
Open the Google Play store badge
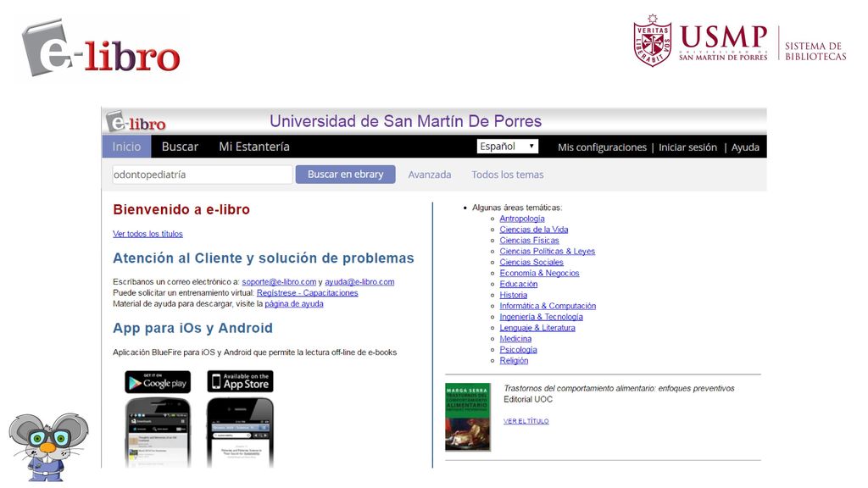[x=158, y=382]
